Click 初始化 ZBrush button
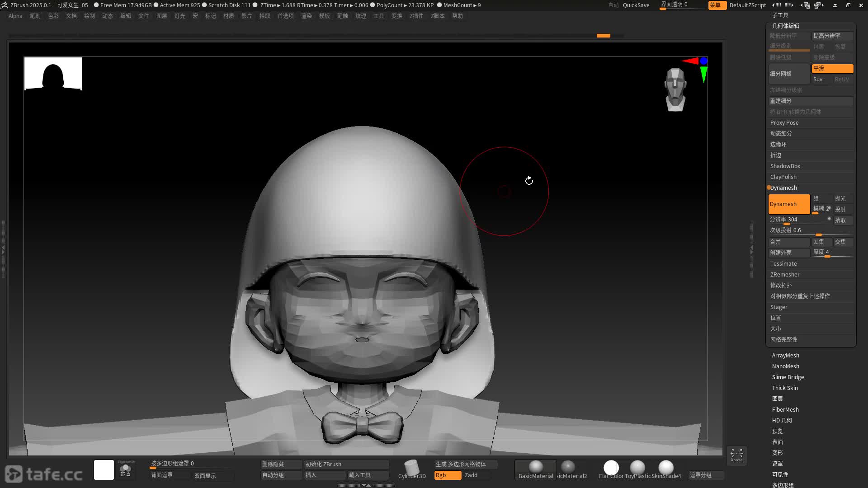Screen dimensions: 868x488 tap(346, 465)
